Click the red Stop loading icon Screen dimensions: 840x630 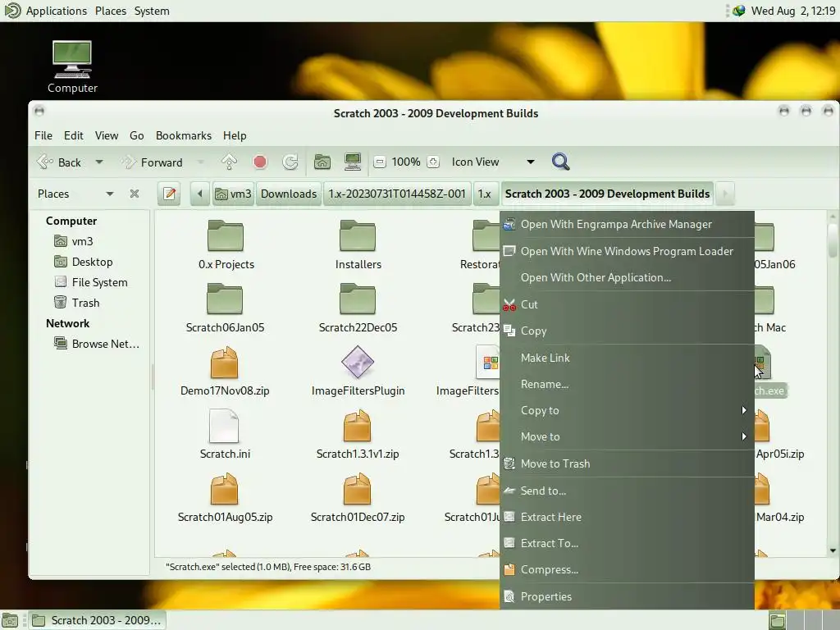click(x=260, y=162)
